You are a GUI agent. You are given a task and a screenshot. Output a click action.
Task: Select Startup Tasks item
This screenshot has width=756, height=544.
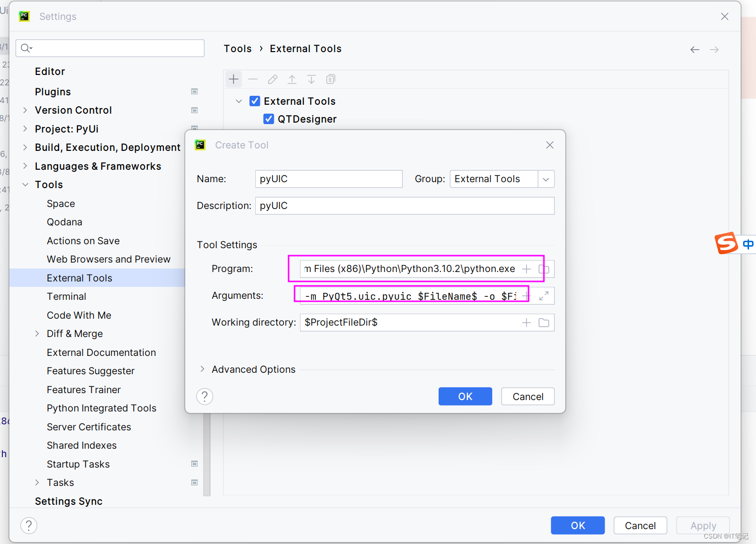[78, 464]
